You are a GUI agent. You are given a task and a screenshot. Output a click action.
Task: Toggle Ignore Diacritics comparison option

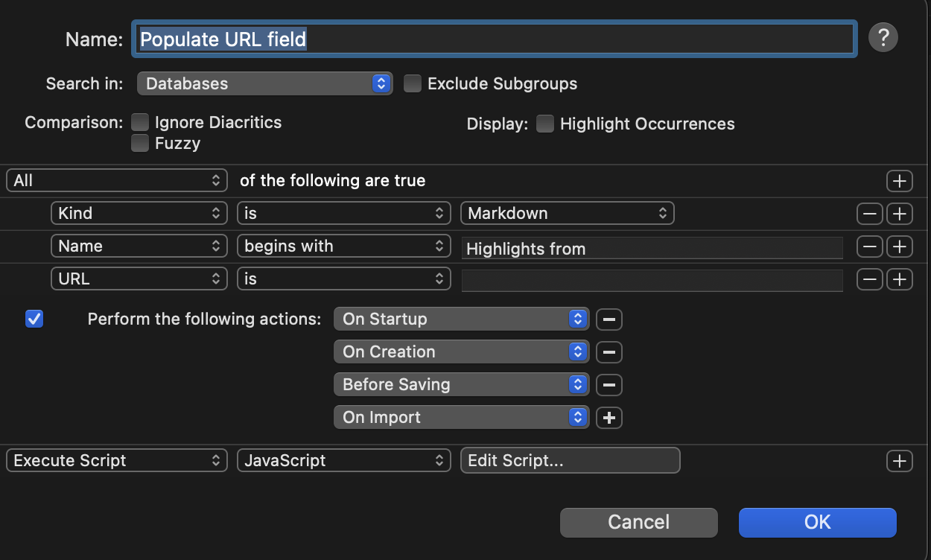click(x=140, y=122)
